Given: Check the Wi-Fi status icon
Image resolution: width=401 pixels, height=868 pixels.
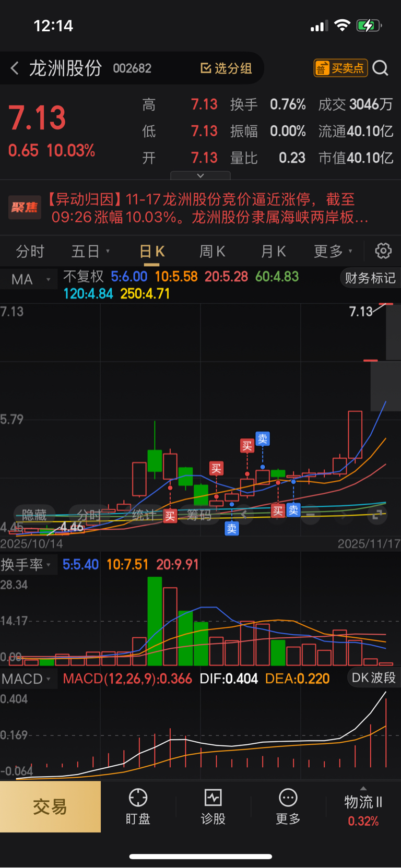Looking at the screenshot, I should (342, 25).
